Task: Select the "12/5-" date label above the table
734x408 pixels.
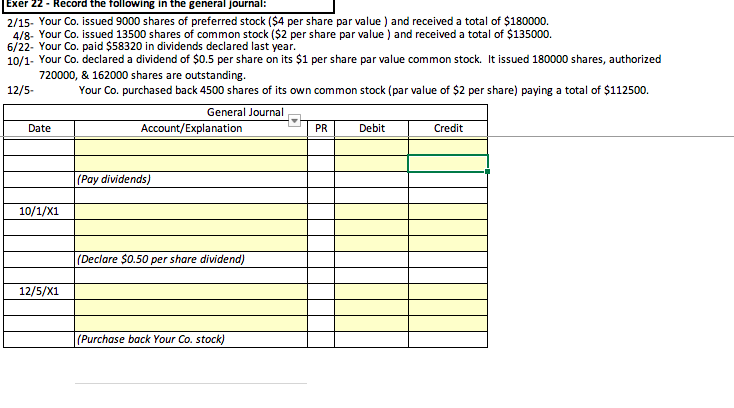Action: [x=20, y=90]
